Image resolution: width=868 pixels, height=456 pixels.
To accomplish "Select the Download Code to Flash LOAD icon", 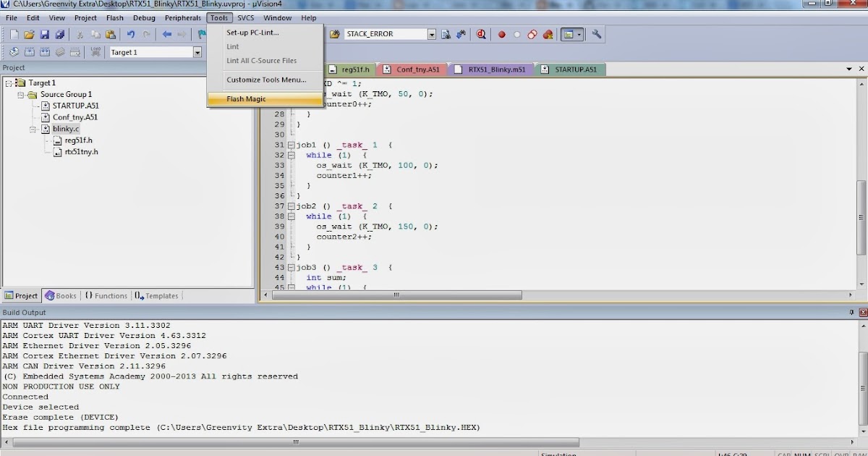I will (x=95, y=51).
